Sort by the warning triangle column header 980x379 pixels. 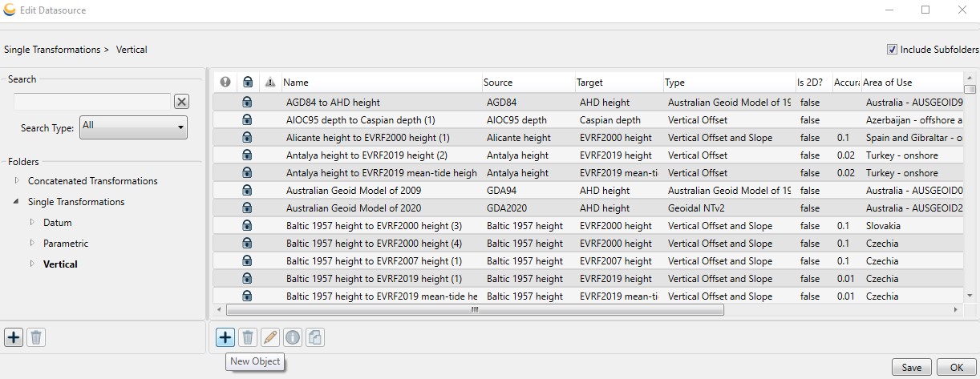pos(270,83)
